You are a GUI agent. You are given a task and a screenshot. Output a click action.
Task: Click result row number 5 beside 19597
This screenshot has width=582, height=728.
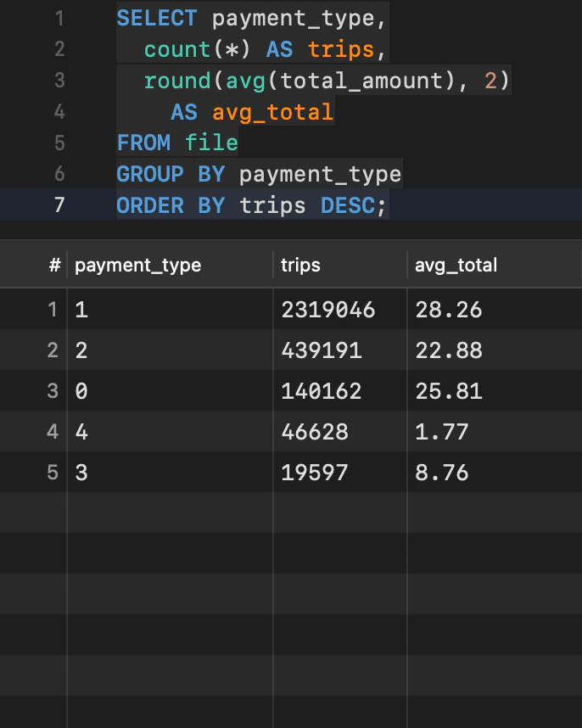coord(53,473)
